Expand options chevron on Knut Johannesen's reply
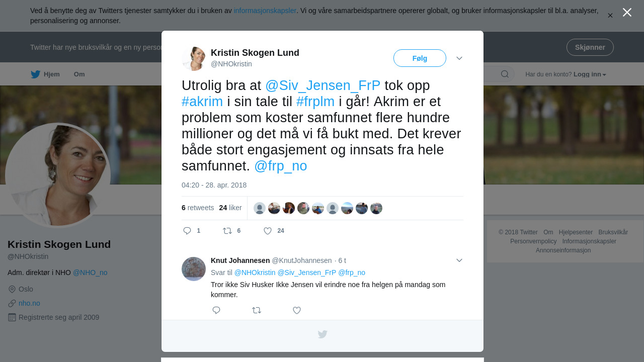Screen dimensions: 644x362 (x=459, y=260)
